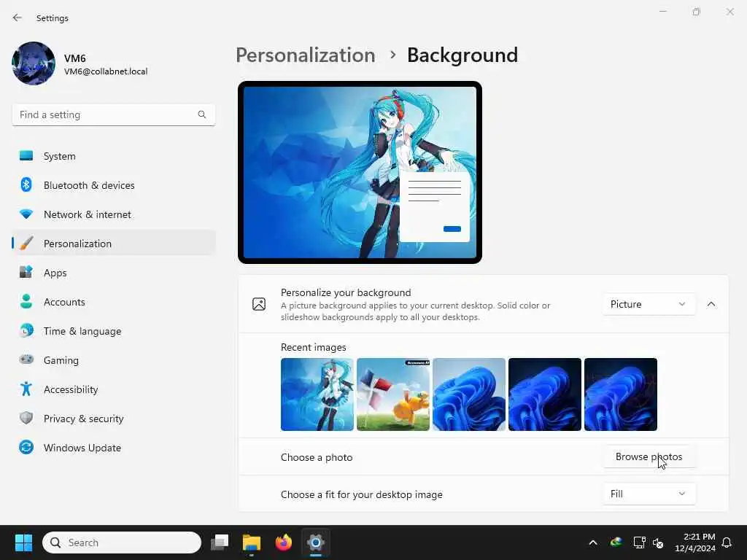Screen dimensions: 747x560
Task: Open Accessibility settings
Action: click(113, 389)
